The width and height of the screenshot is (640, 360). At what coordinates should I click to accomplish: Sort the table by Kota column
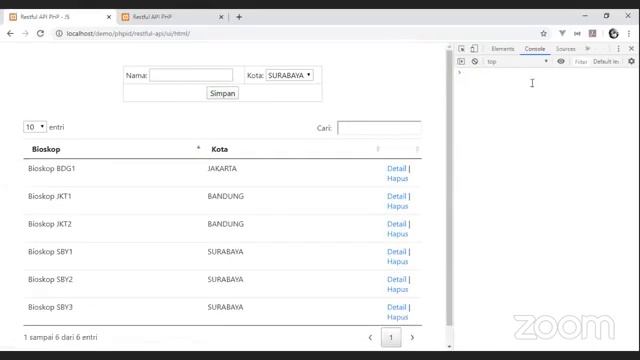(x=292, y=149)
